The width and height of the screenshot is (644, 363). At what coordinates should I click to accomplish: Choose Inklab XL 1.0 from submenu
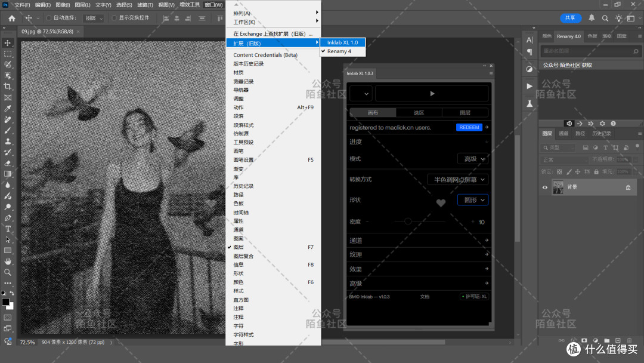point(342,42)
